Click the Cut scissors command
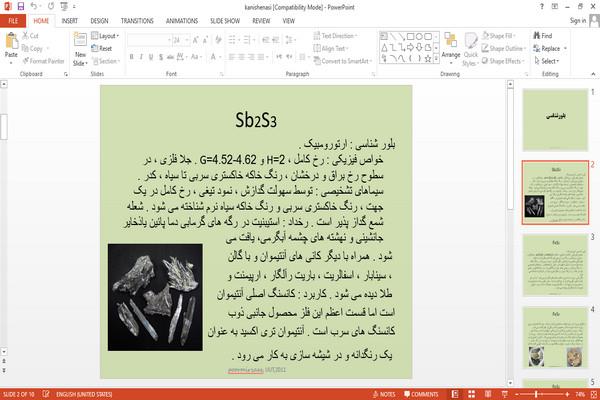 tap(30, 36)
